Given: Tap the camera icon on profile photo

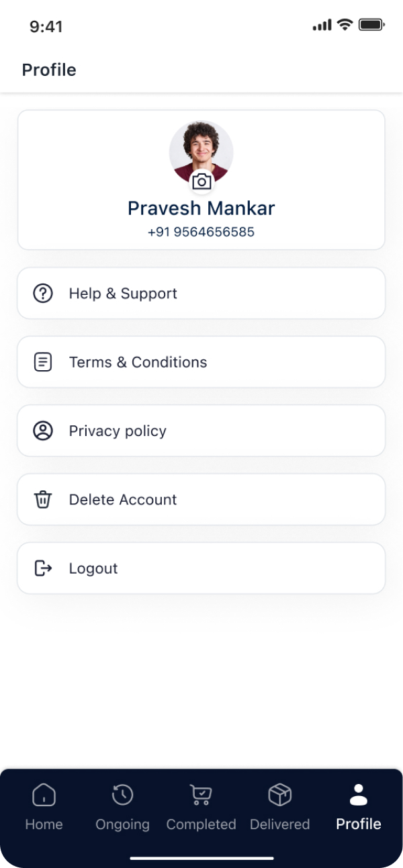Looking at the screenshot, I should coord(201,181).
